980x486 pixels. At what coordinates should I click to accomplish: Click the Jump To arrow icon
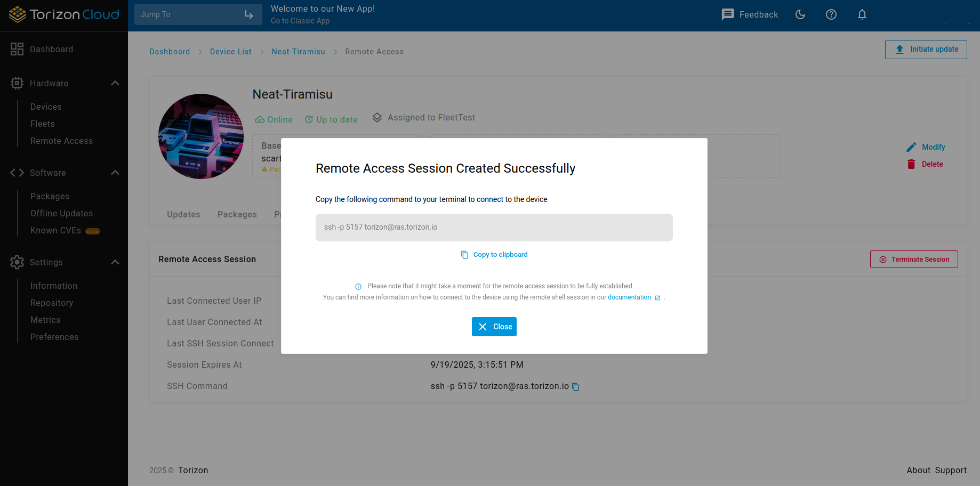pos(249,14)
